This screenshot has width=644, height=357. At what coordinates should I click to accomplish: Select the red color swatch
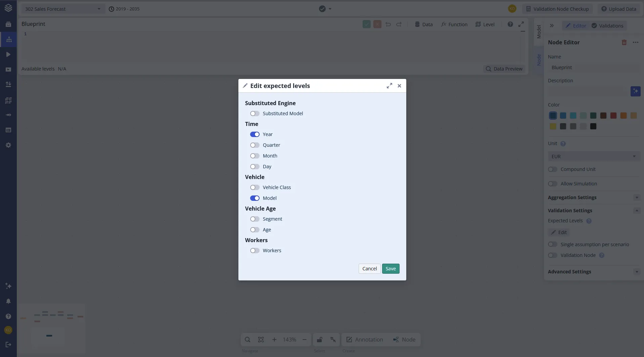pos(613,116)
